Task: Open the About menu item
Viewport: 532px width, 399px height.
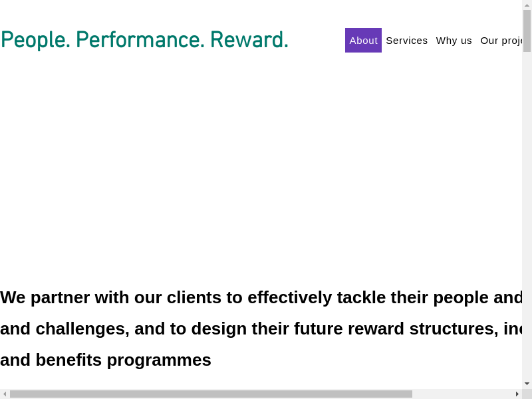Action: point(363,41)
